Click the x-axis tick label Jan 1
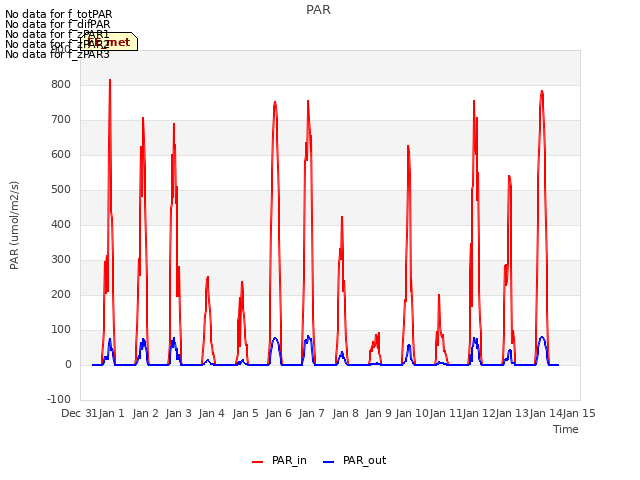The image size is (640, 480). [111, 413]
